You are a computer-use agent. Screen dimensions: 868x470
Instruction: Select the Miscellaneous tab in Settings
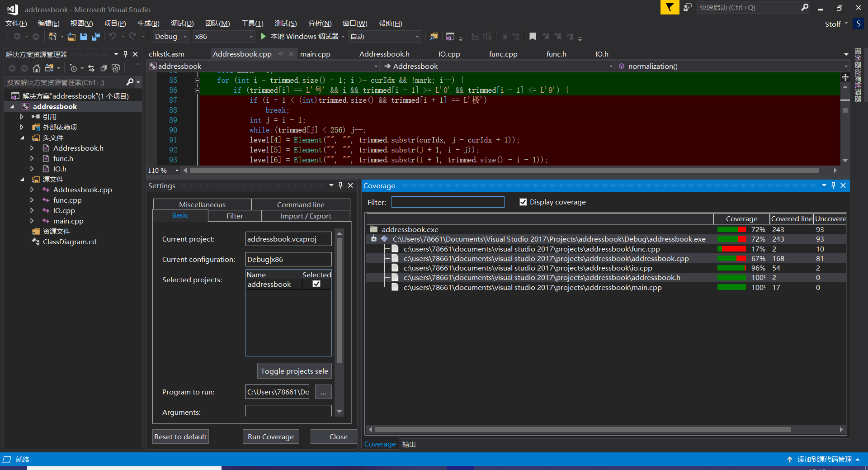pyautogui.click(x=202, y=204)
